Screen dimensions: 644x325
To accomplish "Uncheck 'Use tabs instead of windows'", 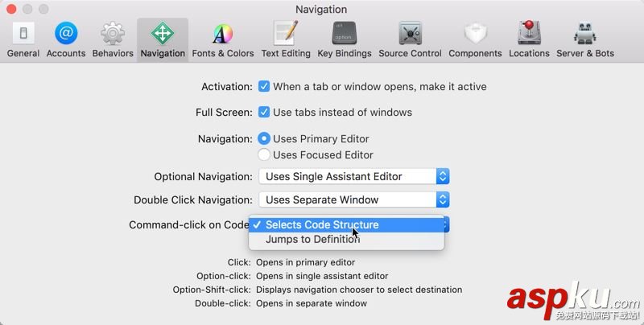I will [x=263, y=113].
